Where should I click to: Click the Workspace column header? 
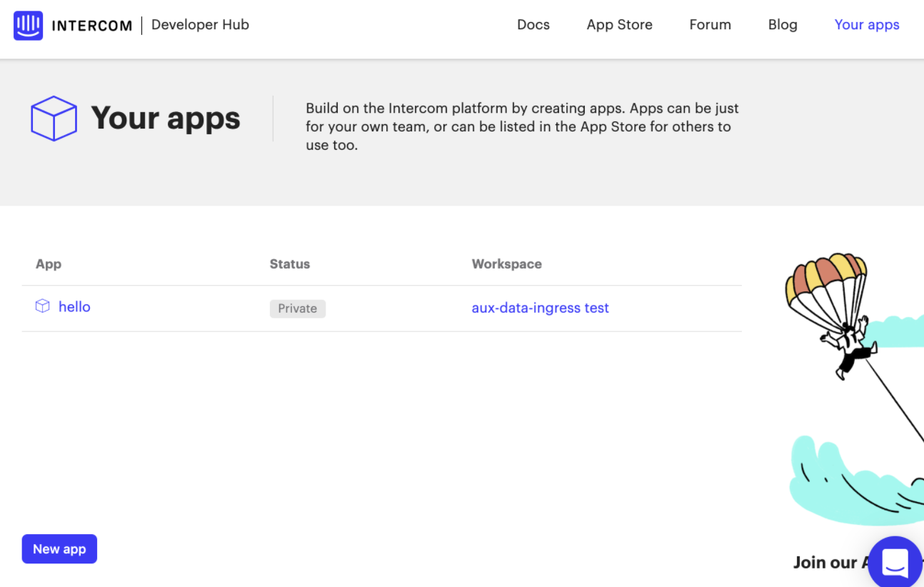507,264
